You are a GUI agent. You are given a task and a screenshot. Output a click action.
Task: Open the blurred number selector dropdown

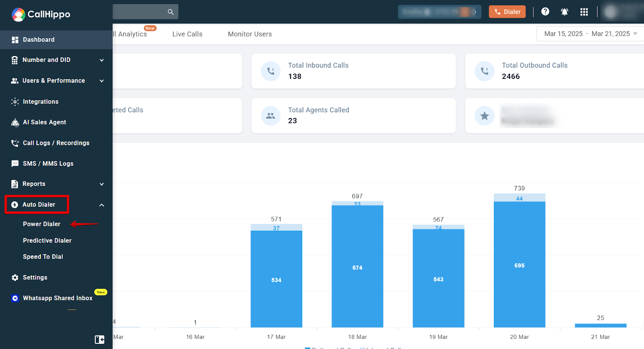pyautogui.click(x=440, y=12)
